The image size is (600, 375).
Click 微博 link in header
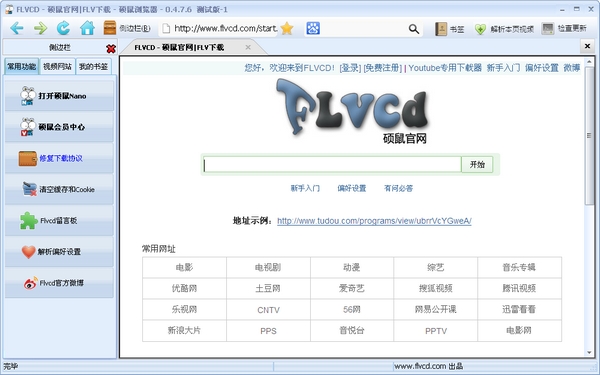(x=572, y=68)
